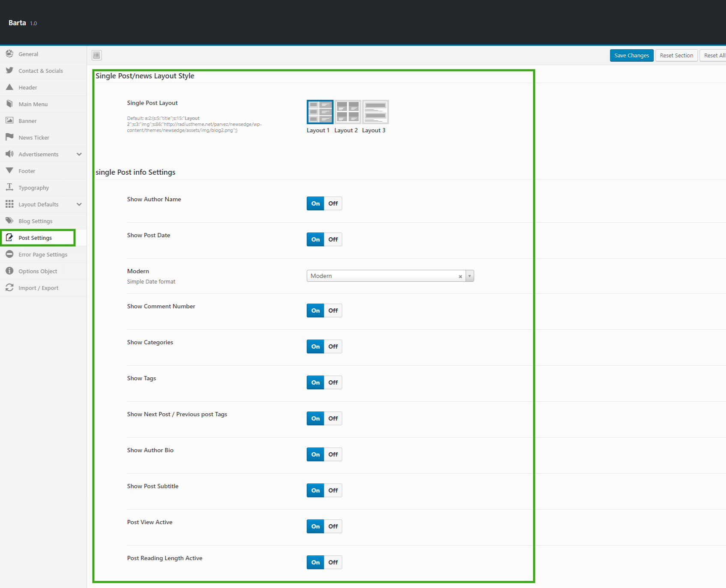Click the Import / Export refresh icon

9,288
